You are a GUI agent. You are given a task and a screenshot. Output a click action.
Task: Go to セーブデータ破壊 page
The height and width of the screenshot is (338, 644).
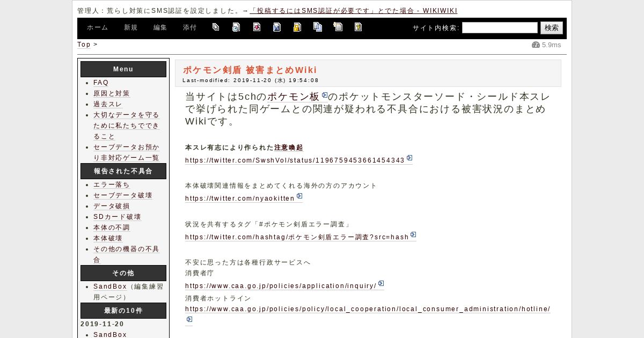coord(122,195)
